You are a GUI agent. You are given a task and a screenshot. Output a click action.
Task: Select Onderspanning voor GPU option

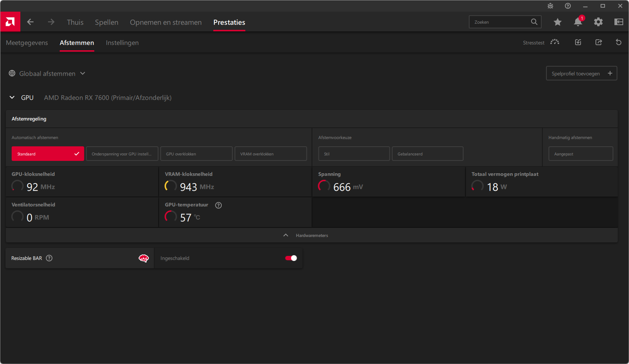coord(122,154)
